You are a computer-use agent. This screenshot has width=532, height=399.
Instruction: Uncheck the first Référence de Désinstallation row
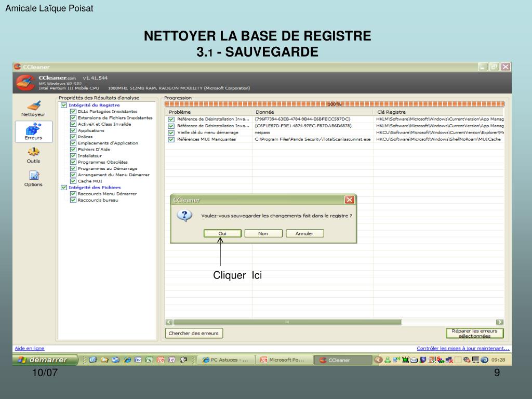[x=171, y=119]
